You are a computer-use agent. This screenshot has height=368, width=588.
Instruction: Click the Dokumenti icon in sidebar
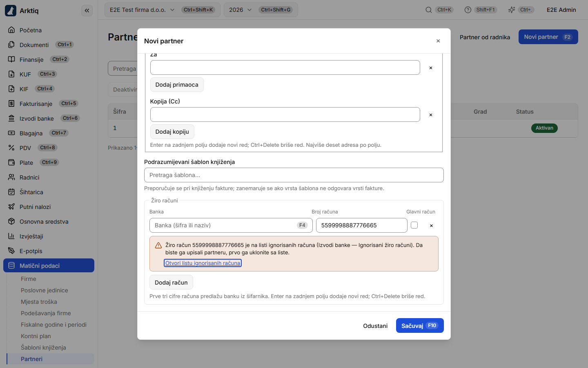click(x=11, y=45)
